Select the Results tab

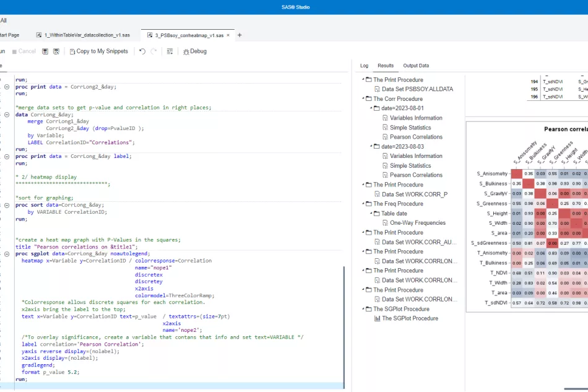click(386, 66)
